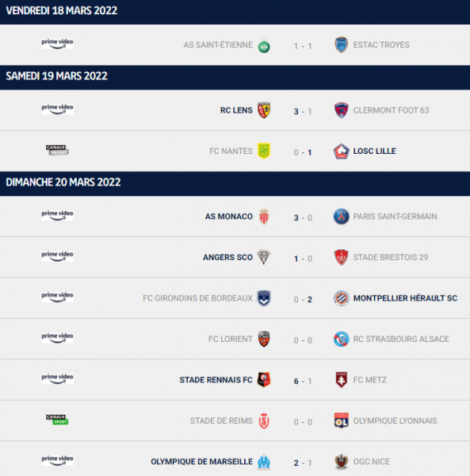The image size is (470, 476).
Task: Click the LOSC Lille club crest
Action: (x=341, y=152)
